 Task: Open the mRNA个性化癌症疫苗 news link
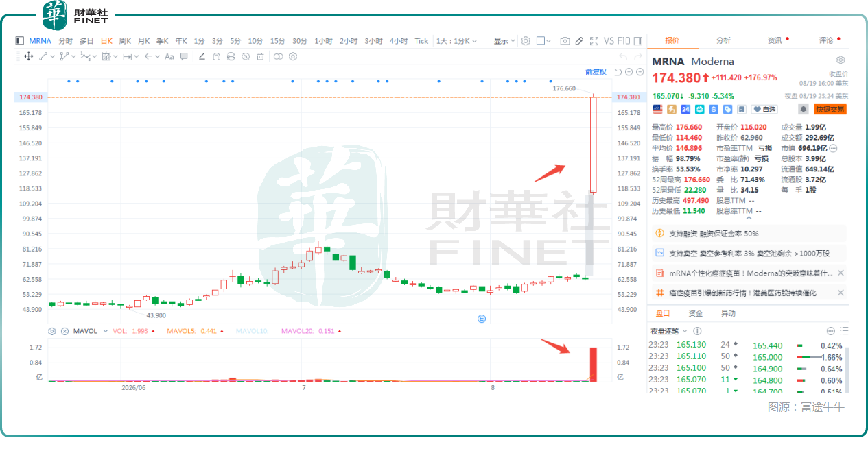click(751, 273)
